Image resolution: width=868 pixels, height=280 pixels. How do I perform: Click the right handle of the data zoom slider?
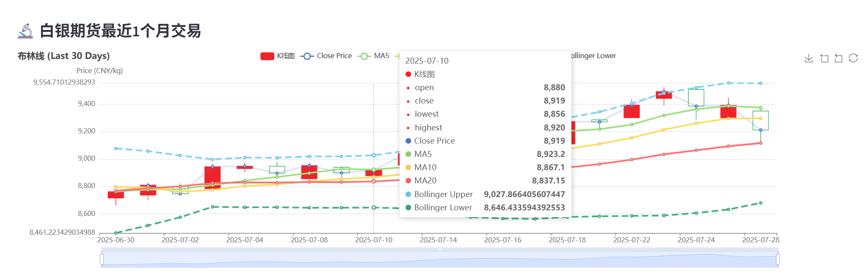tap(778, 259)
